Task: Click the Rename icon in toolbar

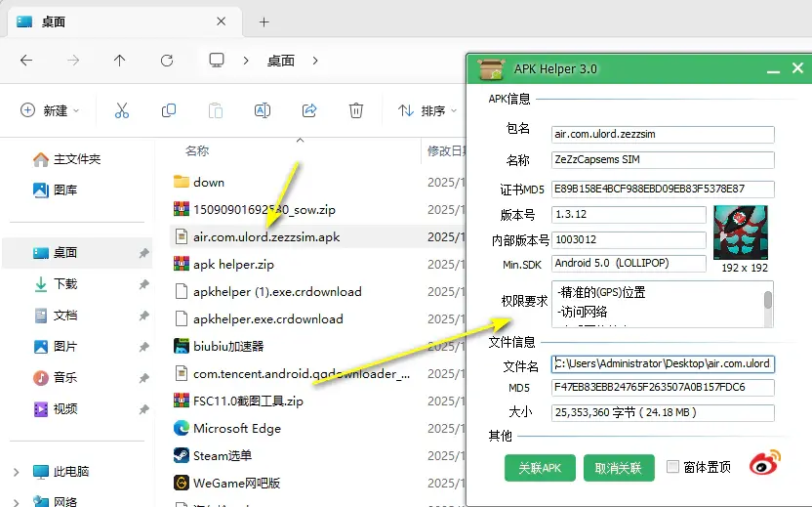Action: pyautogui.click(x=263, y=110)
